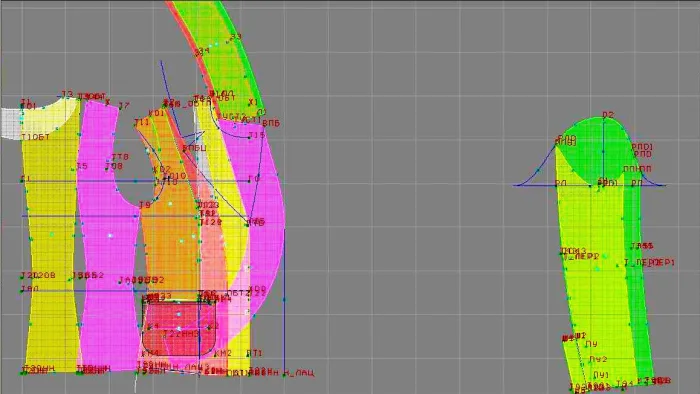This screenshot has height=394, width=700.
Task: Click the Т_ПЕРПЕР1 label on sleeve
Action: point(650,263)
